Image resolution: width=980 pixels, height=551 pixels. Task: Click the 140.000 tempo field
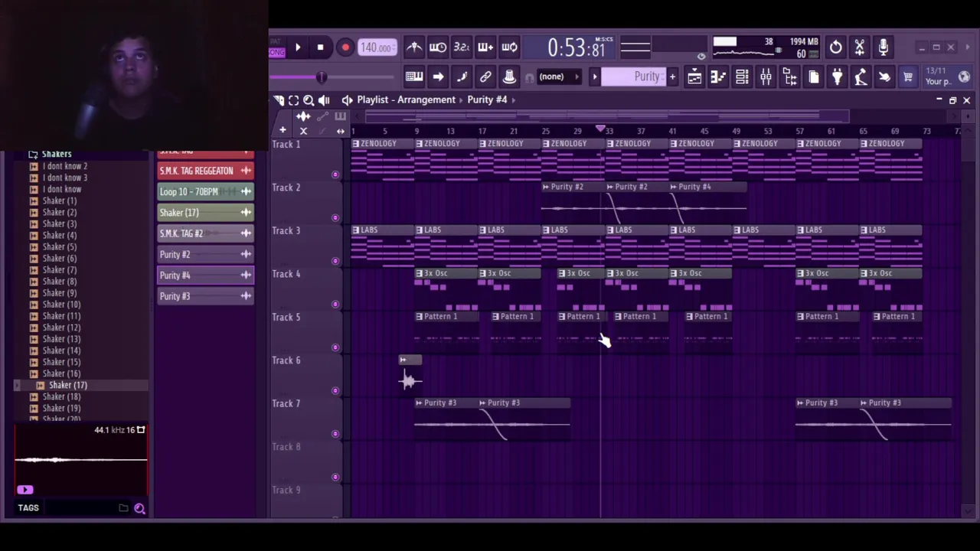(377, 47)
